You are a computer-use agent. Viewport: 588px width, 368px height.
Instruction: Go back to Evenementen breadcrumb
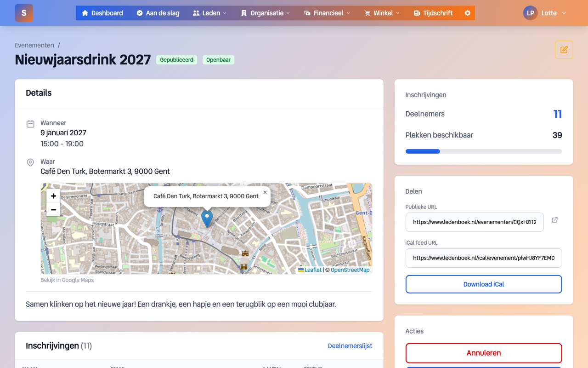(34, 45)
